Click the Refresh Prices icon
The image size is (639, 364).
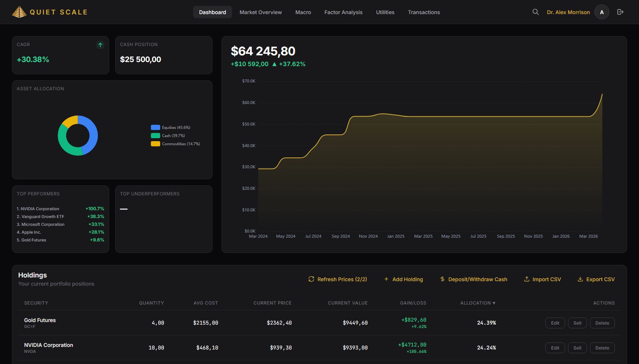[x=311, y=279]
